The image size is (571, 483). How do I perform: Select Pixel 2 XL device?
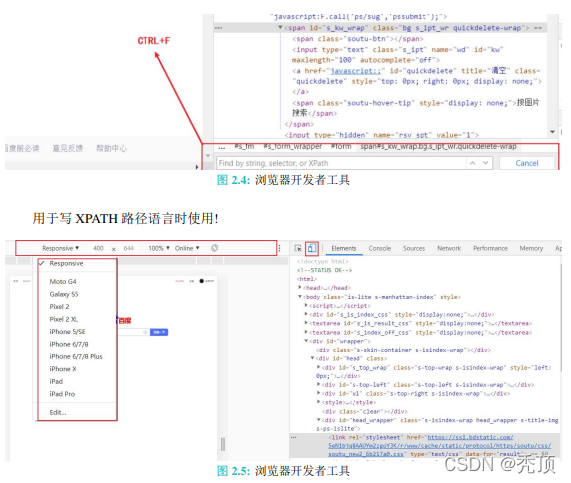[64, 319]
